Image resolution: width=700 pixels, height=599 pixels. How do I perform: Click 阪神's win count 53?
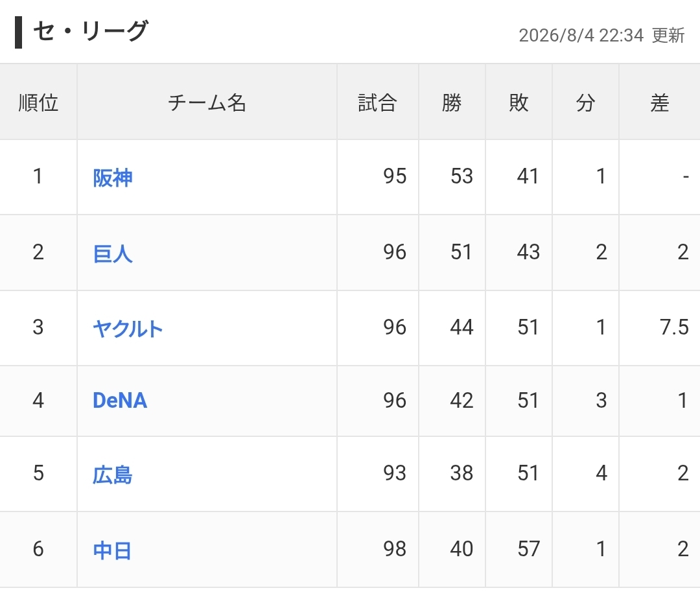tap(461, 176)
